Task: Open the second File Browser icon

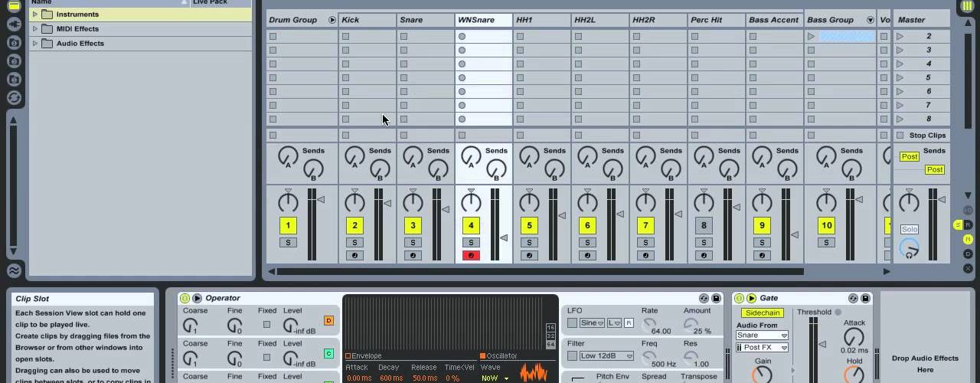Action: 14,61
